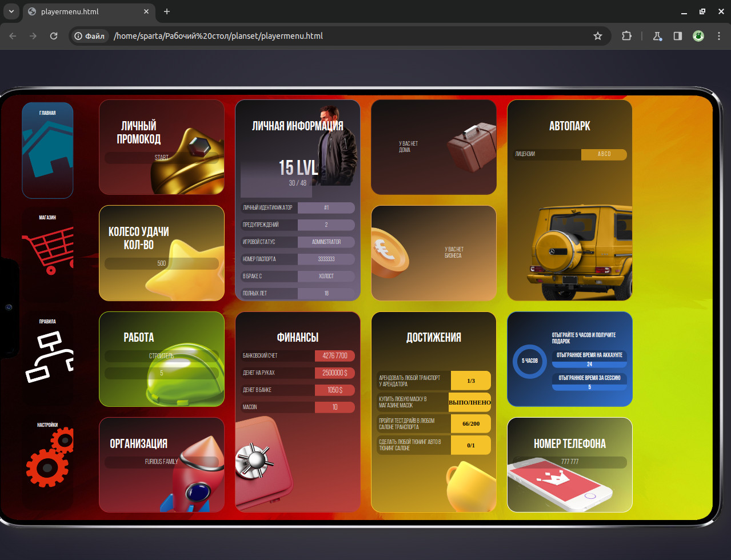Click the #1 personal identifier value
Image resolution: width=731 pixels, height=560 pixels.
(326, 208)
